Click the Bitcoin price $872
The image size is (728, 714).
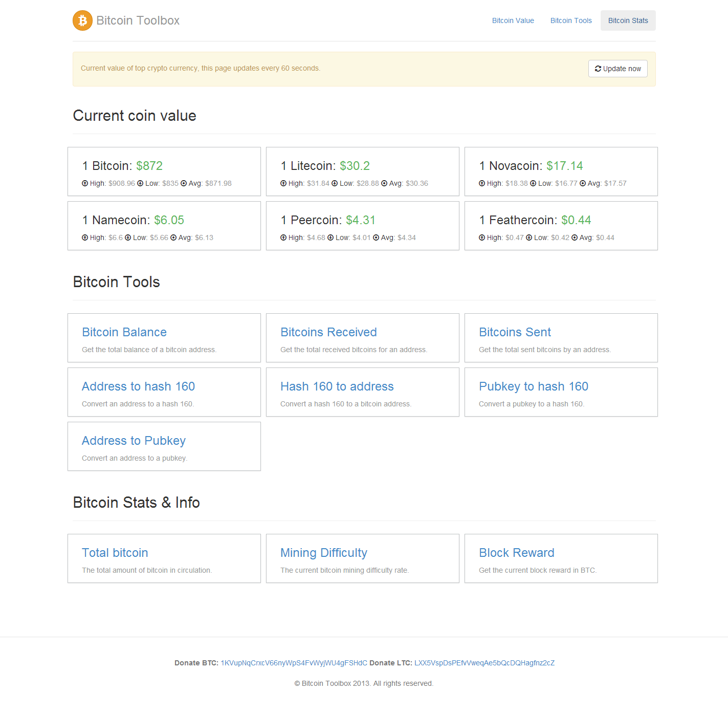(149, 166)
